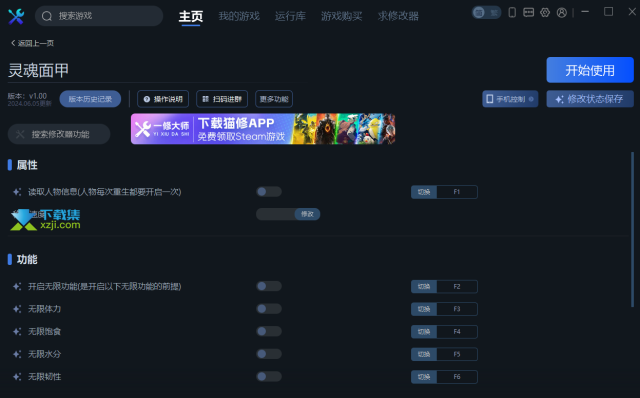Click the F3 hotkey field
Screen dimensions: 640x398
[x=457, y=309]
